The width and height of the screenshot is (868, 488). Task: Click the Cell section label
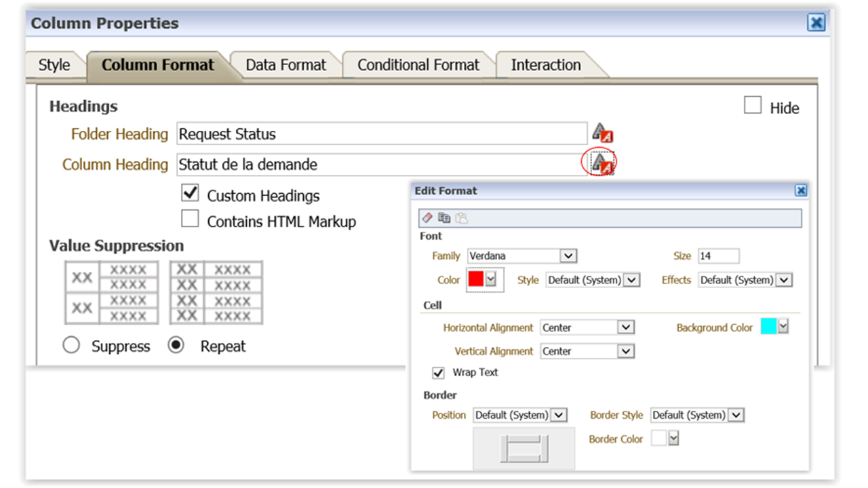433,306
